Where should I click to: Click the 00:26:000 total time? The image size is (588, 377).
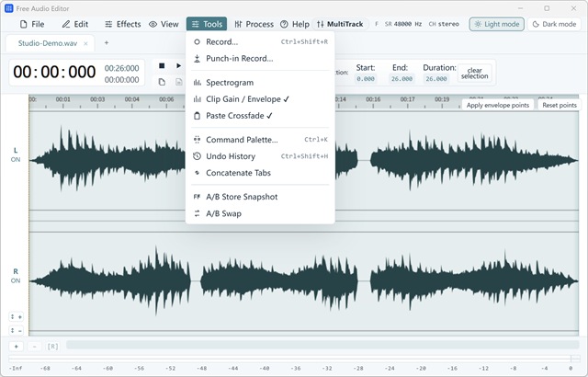pyautogui.click(x=121, y=68)
